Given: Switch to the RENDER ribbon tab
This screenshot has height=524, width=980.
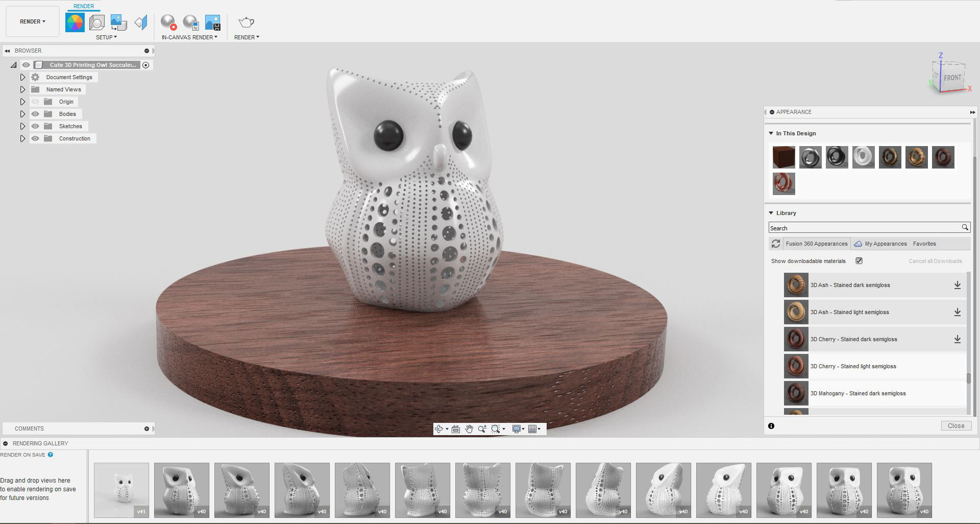Looking at the screenshot, I should (x=84, y=6).
